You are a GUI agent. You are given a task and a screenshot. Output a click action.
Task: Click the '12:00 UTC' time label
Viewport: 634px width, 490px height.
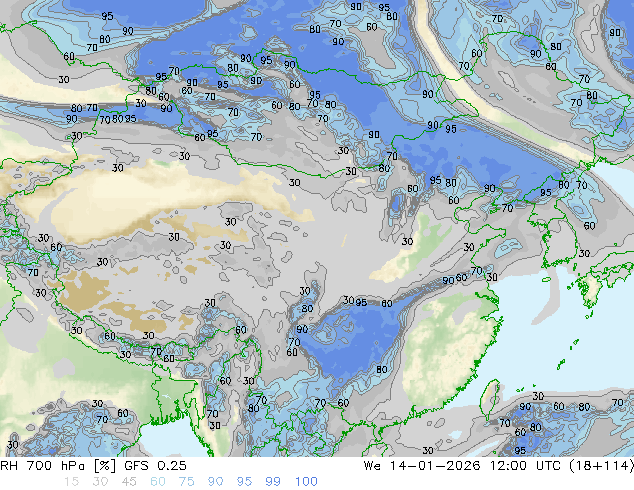(x=525, y=466)
